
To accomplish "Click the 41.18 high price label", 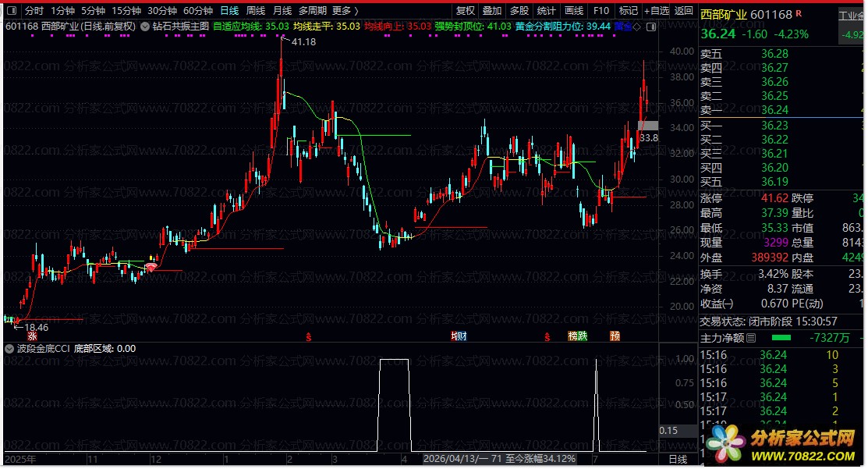I will [x=304, y=42].
